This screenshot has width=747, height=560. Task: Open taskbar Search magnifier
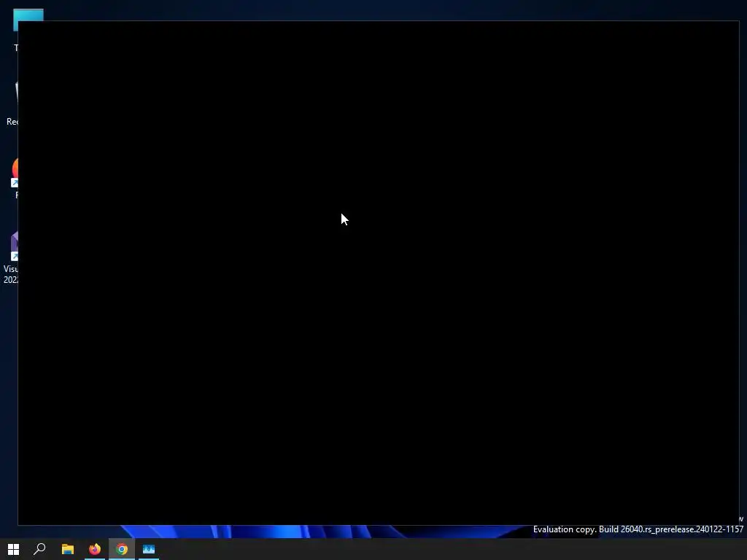pos(40,549)
